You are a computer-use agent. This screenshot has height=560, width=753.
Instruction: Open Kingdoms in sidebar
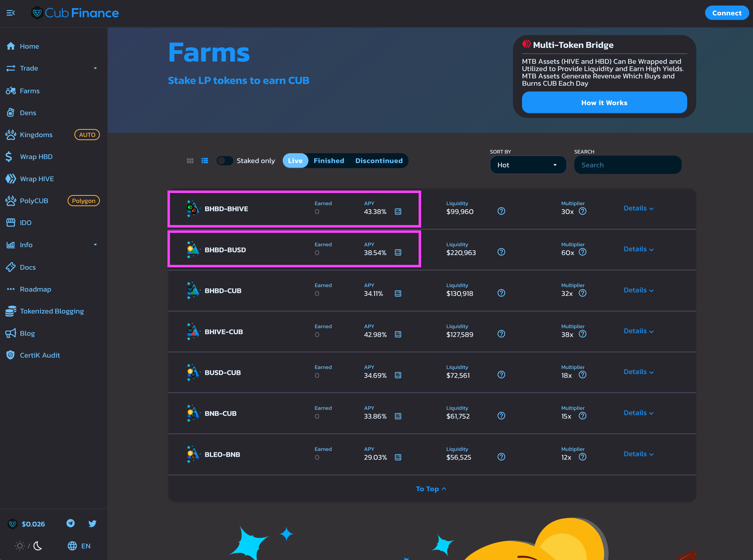tap(53, 135)
